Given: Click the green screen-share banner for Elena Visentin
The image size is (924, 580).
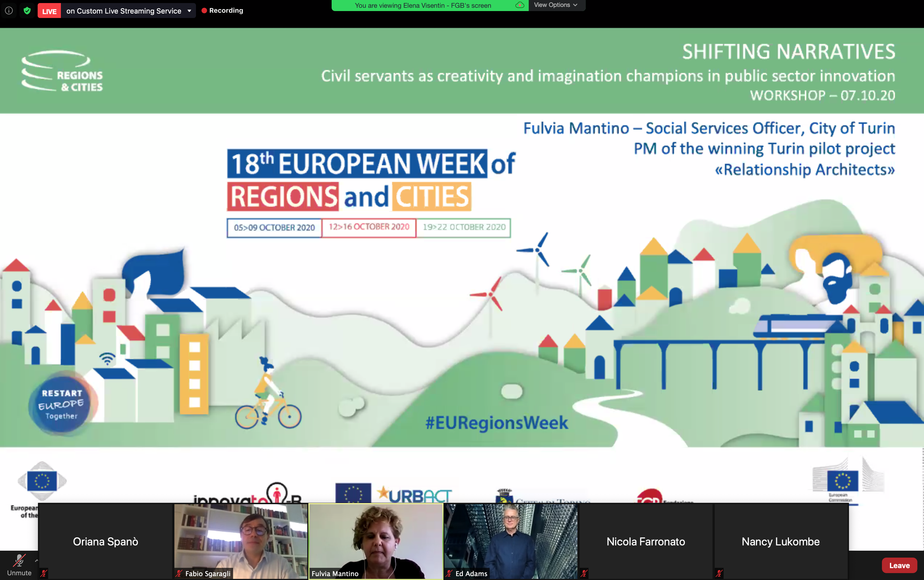Looking at the screenshot, I should (x=423, y=5).
